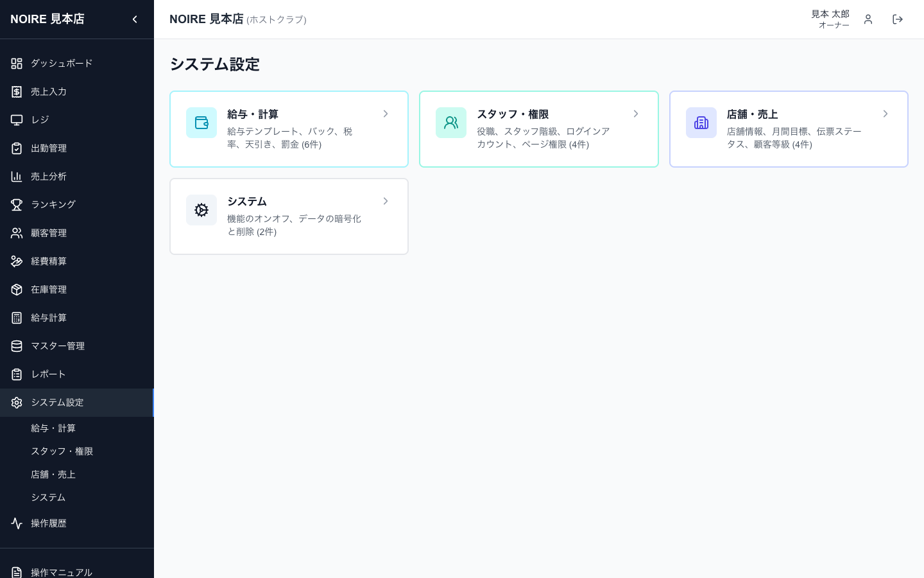Open chevron on システム card
924x578 pixels.
click(386, 201)
